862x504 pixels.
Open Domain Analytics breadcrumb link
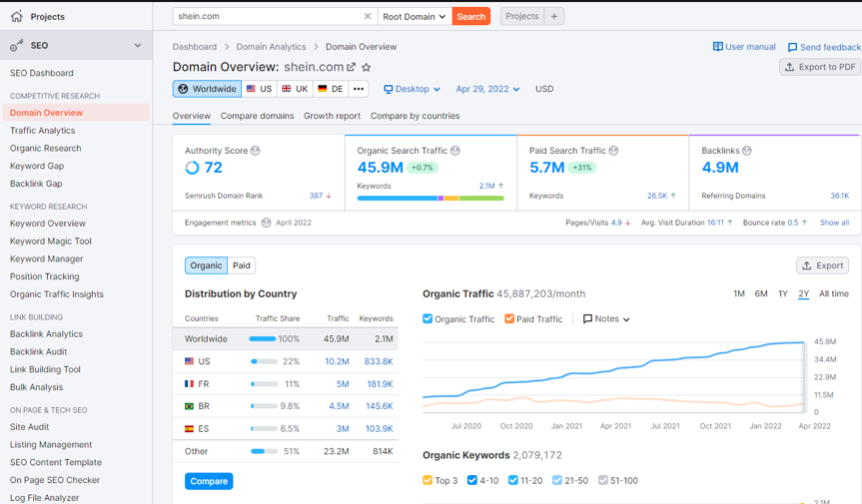(271, 47)
